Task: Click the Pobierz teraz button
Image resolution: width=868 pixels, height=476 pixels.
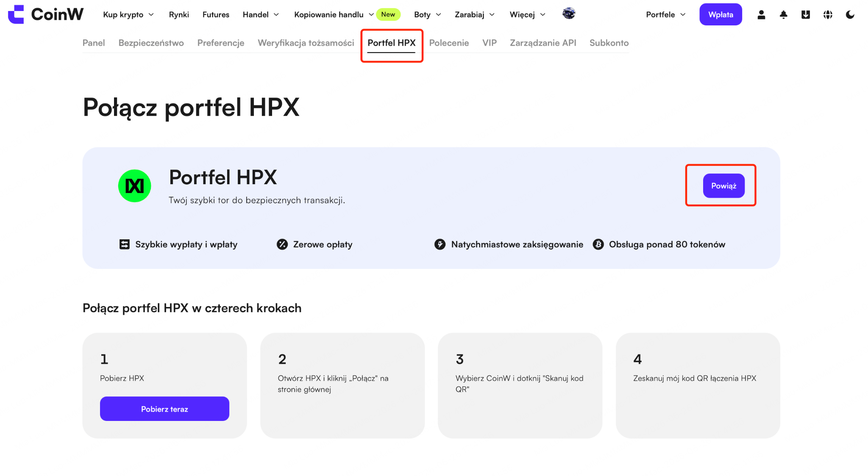Action: pos(164,409)
